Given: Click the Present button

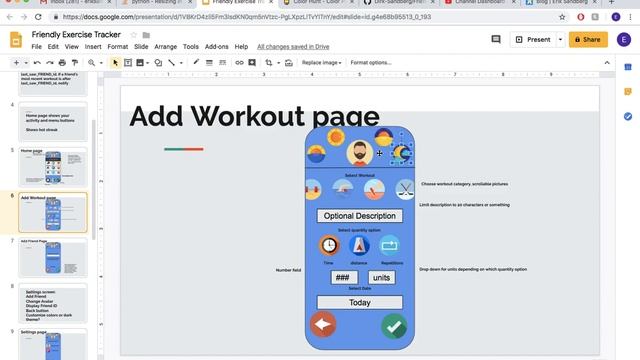Looking at the screenshot, I should (533, 40).
